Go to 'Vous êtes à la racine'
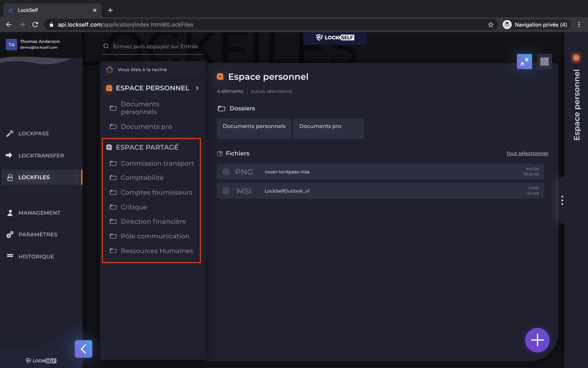The image size is (588, 368). 142,69
